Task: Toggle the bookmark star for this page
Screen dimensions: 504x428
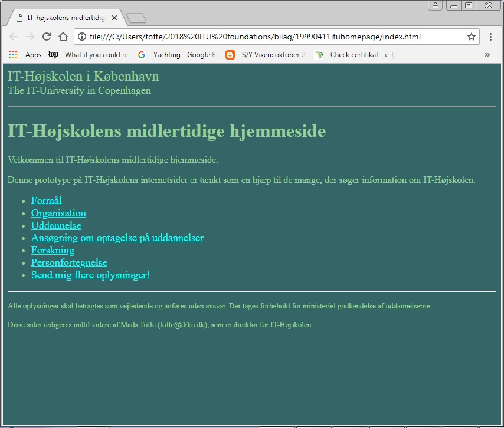Action: (x=472, y=36)
